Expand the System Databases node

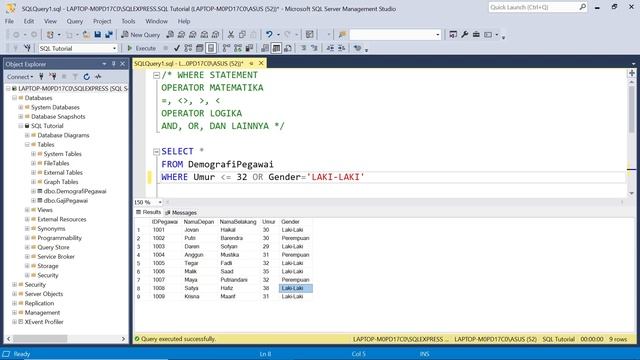pos(21,107)
